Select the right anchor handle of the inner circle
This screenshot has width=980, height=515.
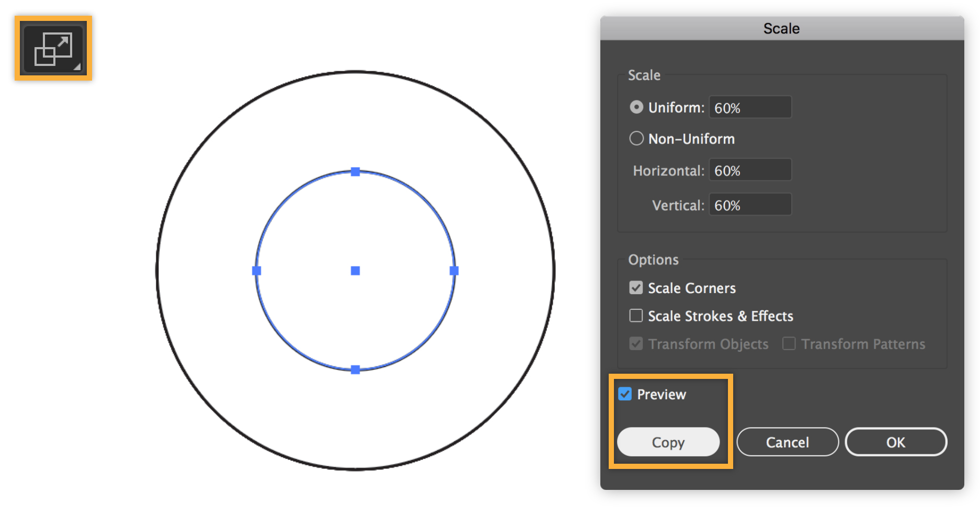(453, 270)
